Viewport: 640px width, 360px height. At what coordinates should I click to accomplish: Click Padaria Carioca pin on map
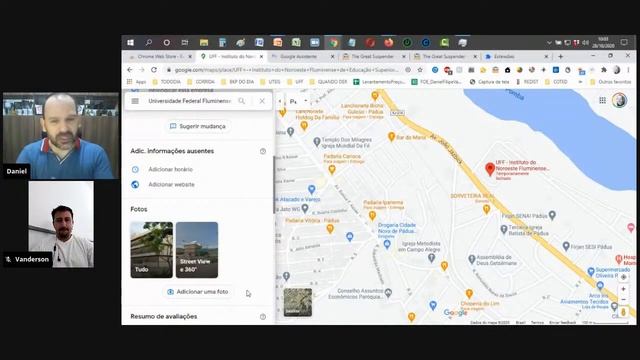click(x=332, y=169)
